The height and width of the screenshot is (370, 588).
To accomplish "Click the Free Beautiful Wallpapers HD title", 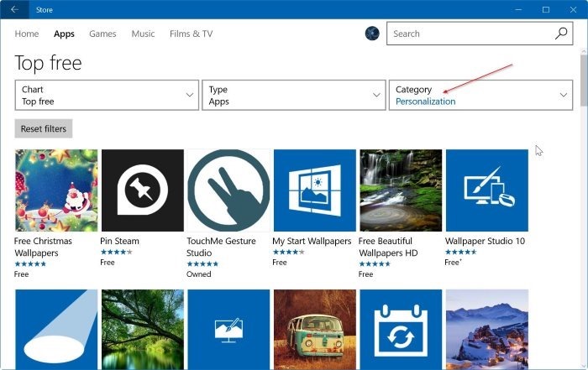I will click(388, 247).
